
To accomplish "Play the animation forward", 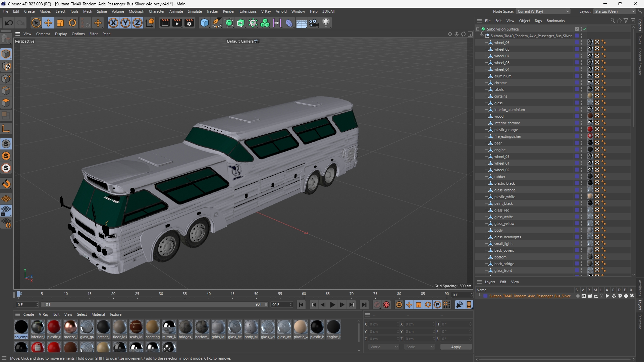I will coord(332,305).
